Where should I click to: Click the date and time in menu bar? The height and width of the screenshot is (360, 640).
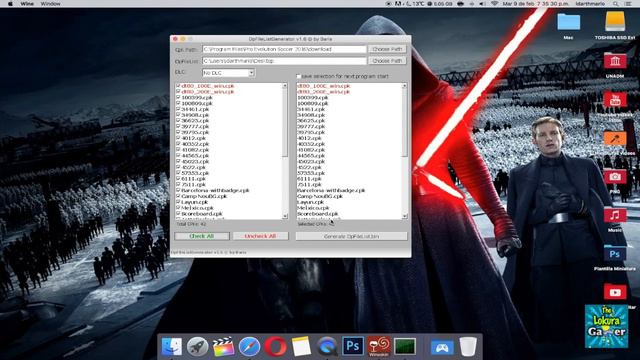coord(536,4)
